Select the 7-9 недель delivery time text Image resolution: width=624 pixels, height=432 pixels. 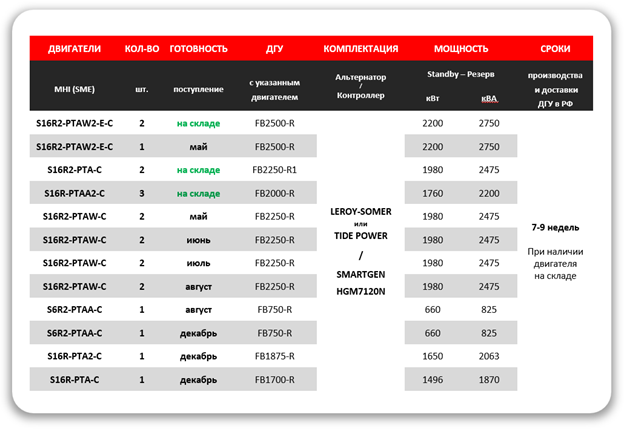point(554,228)
